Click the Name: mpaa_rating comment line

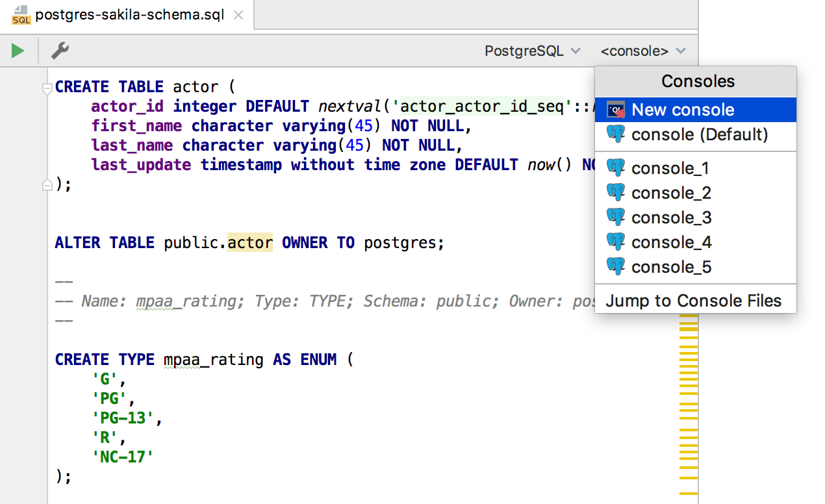pos(325,301)
